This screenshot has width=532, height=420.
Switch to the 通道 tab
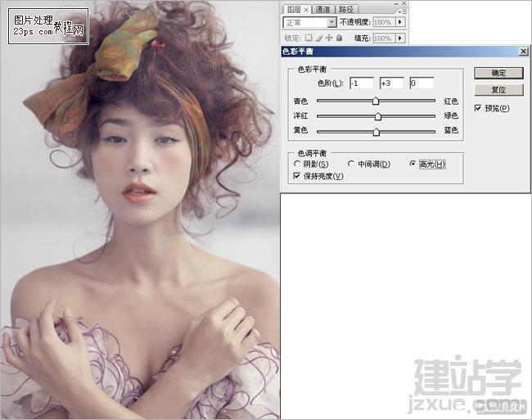(322, 10)
